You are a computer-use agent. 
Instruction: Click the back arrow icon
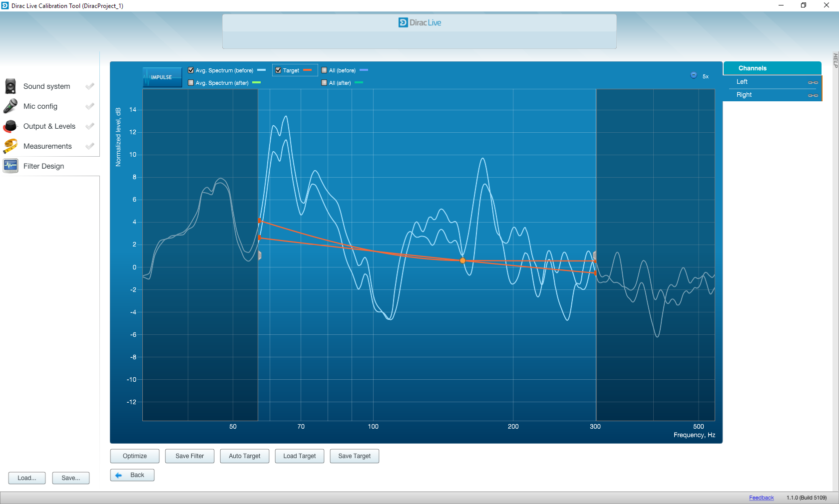coord(118,475)
